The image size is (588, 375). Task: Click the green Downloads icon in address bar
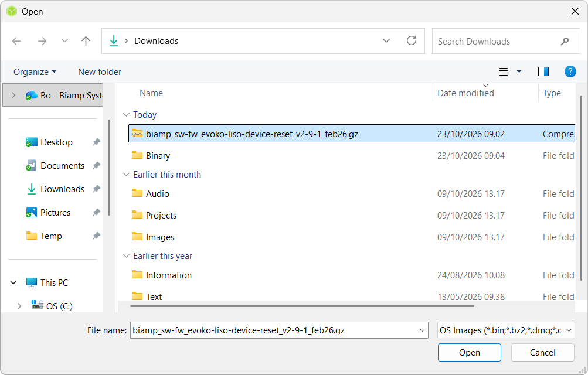point(114,41)
